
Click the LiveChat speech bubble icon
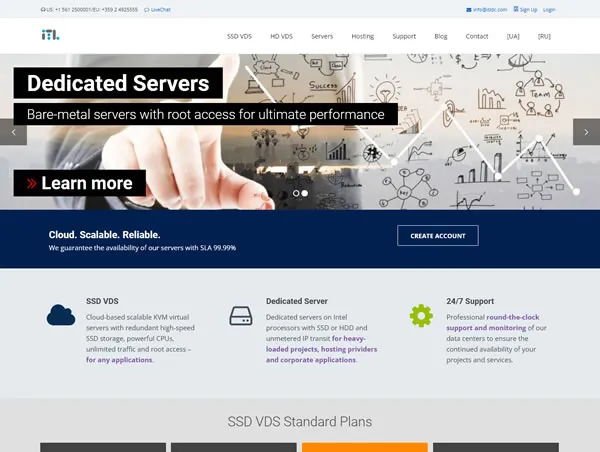[147, 10]
